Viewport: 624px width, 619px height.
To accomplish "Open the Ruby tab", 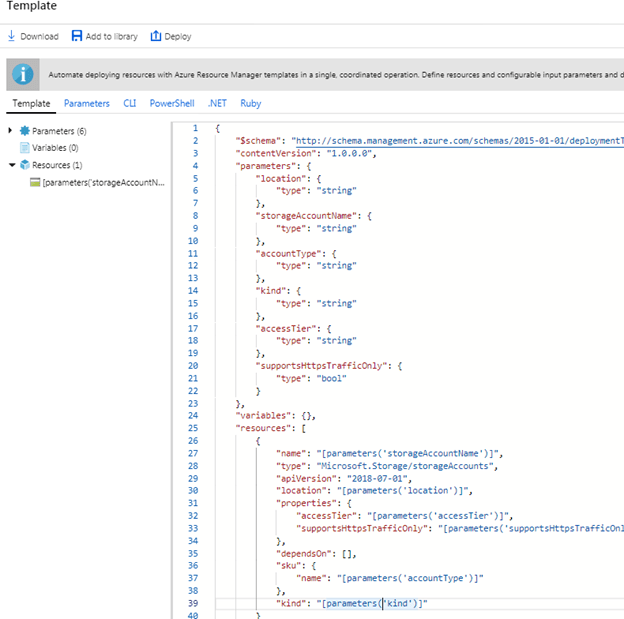I will point(251,103).
